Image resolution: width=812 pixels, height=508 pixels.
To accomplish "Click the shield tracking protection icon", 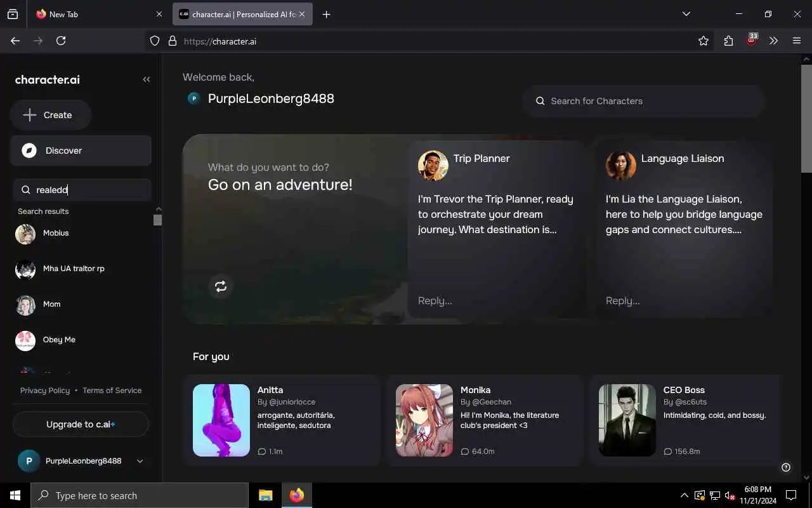I will (155, 41).
